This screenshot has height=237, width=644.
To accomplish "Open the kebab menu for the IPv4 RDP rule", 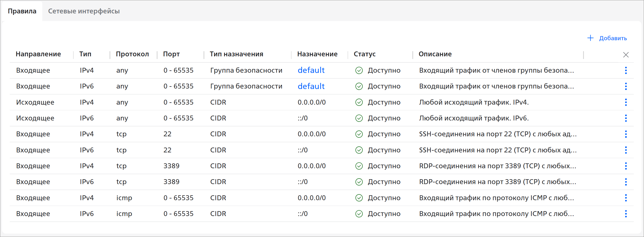I will [x=626, y=166].
